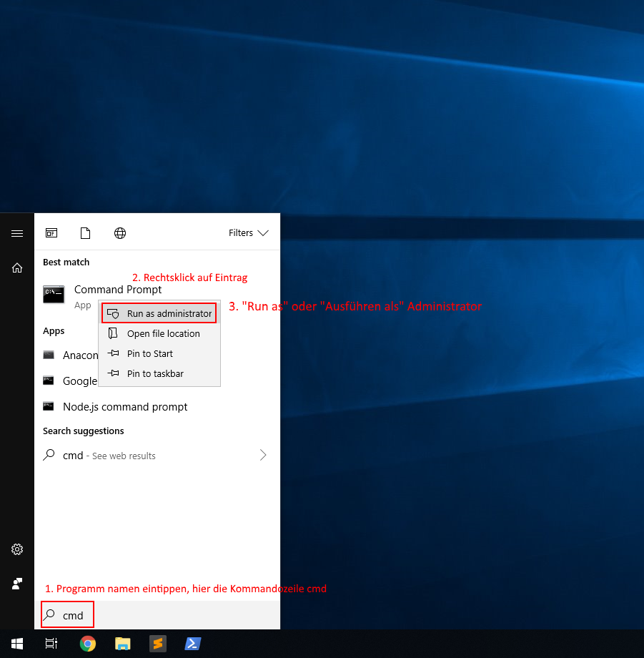Choose Open file location
Image resolution: width=644 pixels, height=658 pixels.
pyautogui.click(x=163, y=333)
